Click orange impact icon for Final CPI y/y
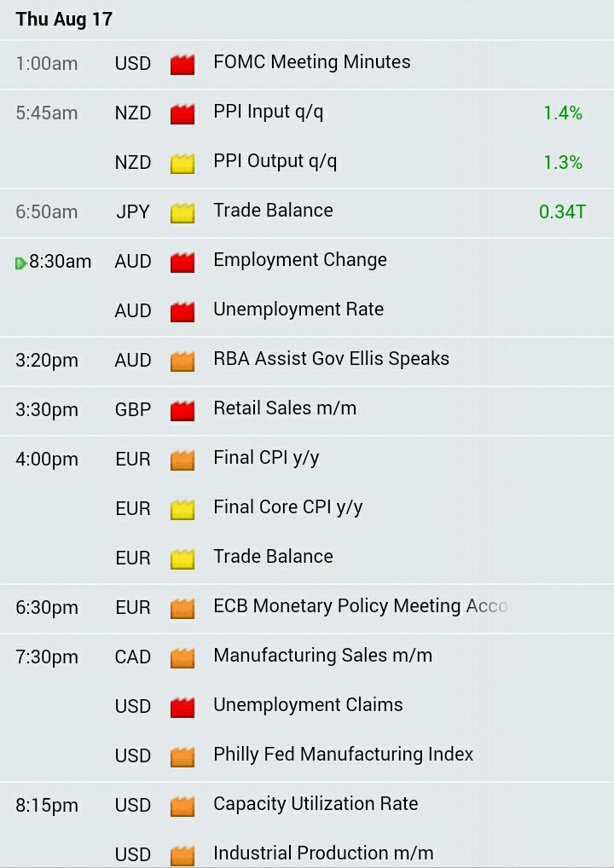The width and height of the screenshot is (614, 868). (182, 460)
